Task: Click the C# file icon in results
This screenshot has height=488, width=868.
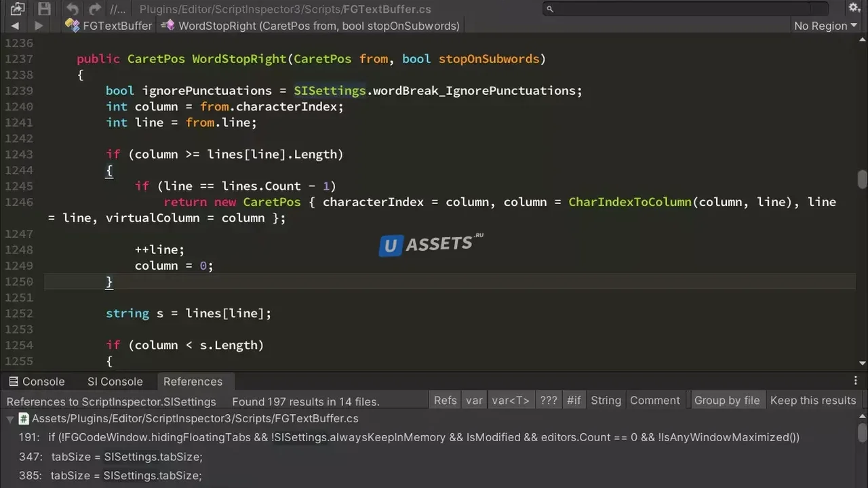Action: (x=24, y=419)
